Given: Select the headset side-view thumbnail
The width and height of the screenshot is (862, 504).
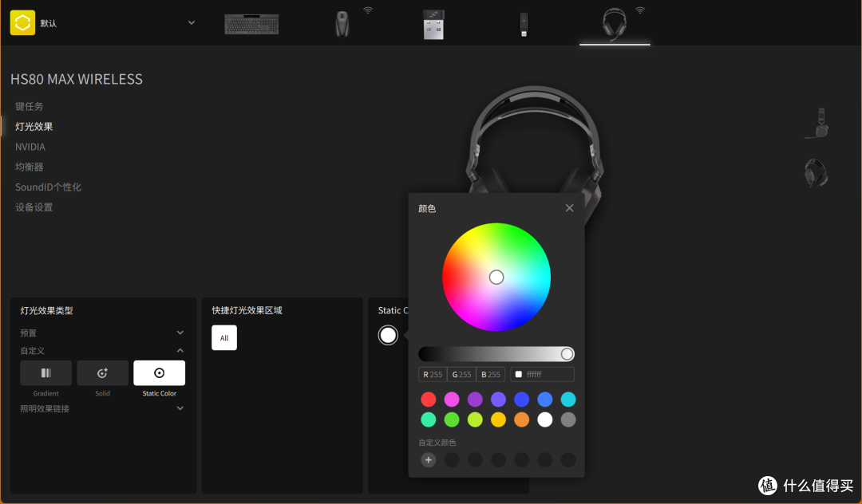Looking at the screenshot, I should pos(817,124).
